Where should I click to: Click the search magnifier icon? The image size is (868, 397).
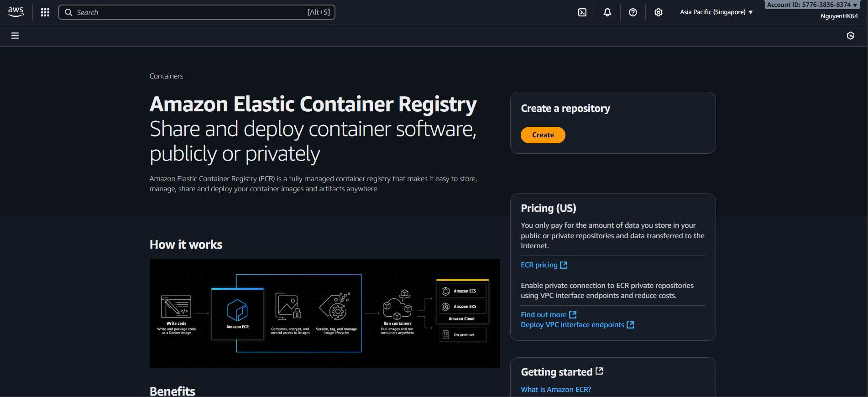pyautogui.click(x=68, y=12)
